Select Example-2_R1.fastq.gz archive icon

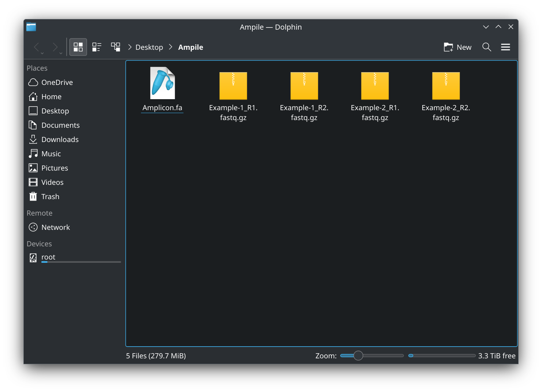375,86
